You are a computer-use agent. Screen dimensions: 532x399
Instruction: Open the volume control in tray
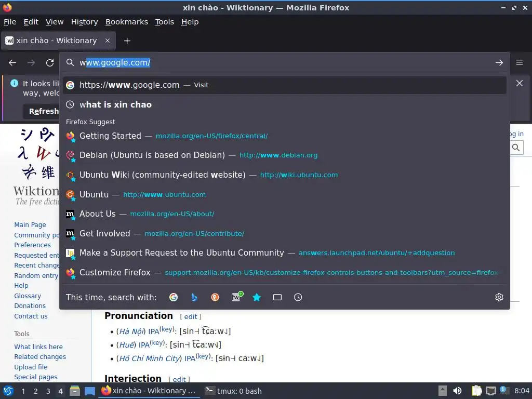[x=457, y=391]
